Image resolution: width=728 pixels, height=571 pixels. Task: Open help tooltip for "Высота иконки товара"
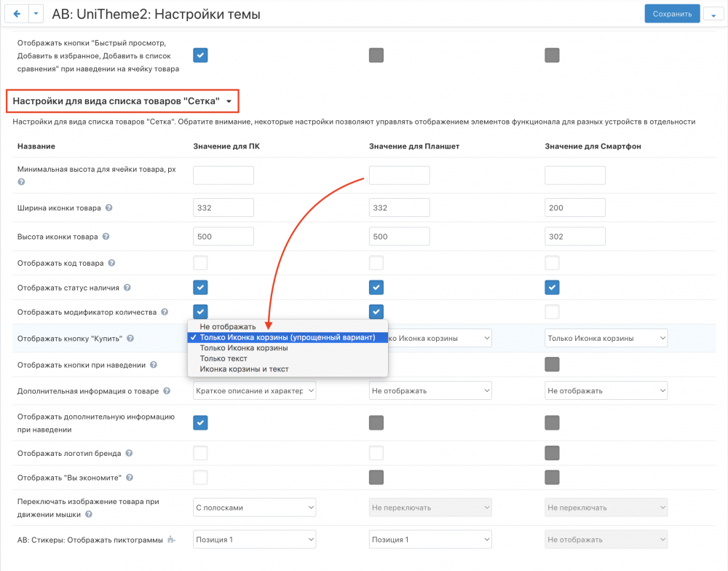click(x=106, y=237)
